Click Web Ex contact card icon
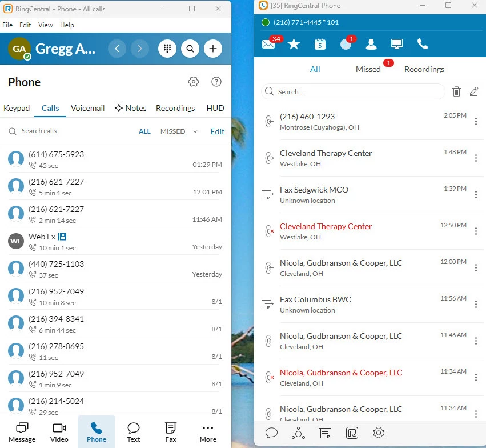Viewport: 486px width, 448px height. point(62,237)
